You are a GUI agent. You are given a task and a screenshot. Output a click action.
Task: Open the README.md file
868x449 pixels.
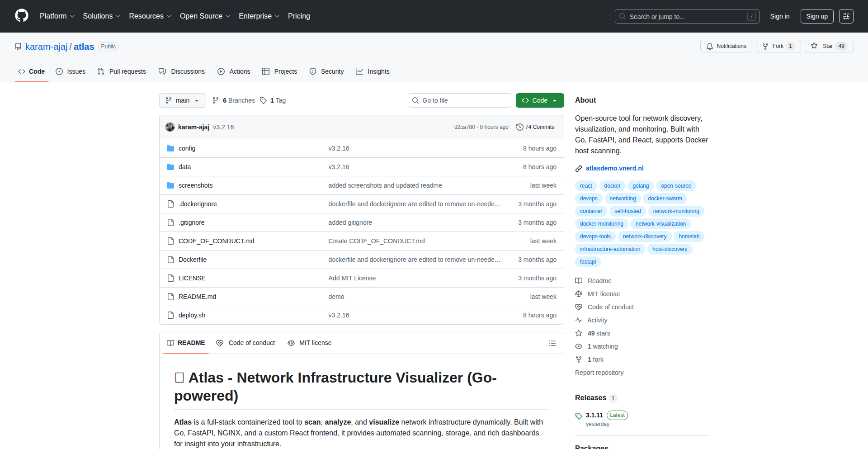pyautogui.click(x=197, y=297)
